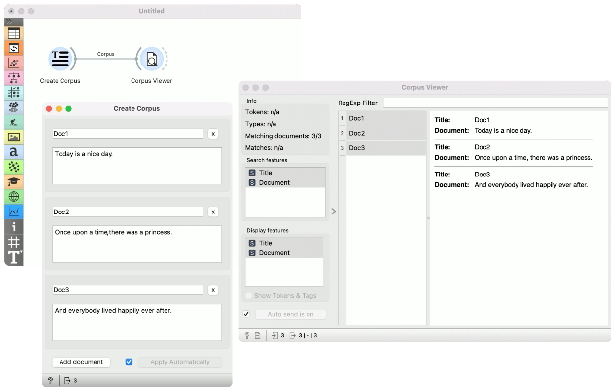The height and width of the screenshot is (389, 611).
Task: Open the Visualize scatter-plot category icon
Action: pos(14,63)
